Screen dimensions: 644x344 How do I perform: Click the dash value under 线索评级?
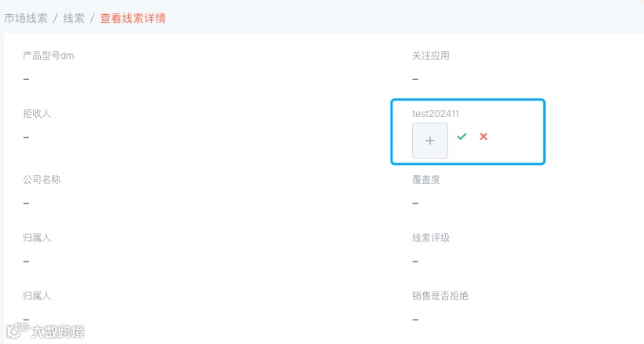point(415,262)
